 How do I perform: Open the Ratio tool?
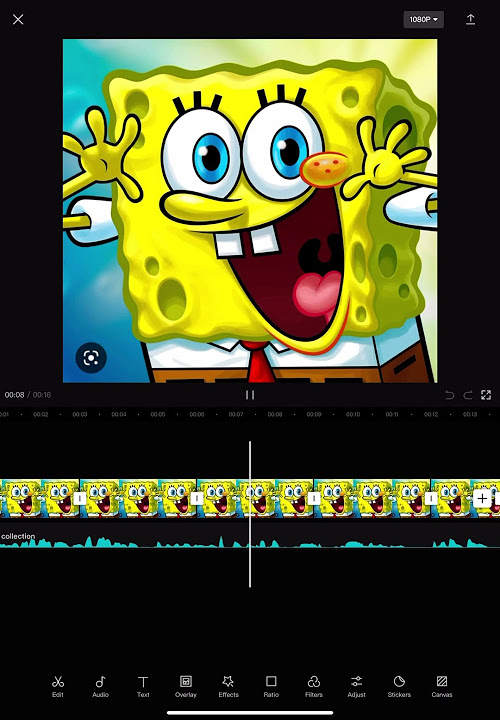(271, 686)
